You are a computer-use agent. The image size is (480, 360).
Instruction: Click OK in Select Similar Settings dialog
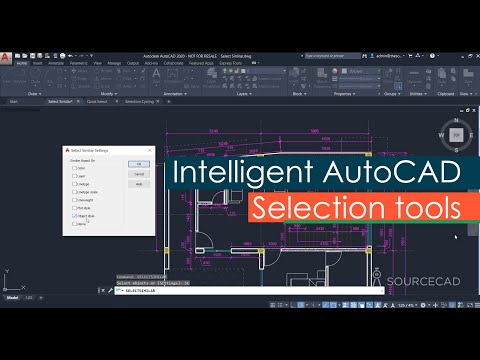(139, 164)
